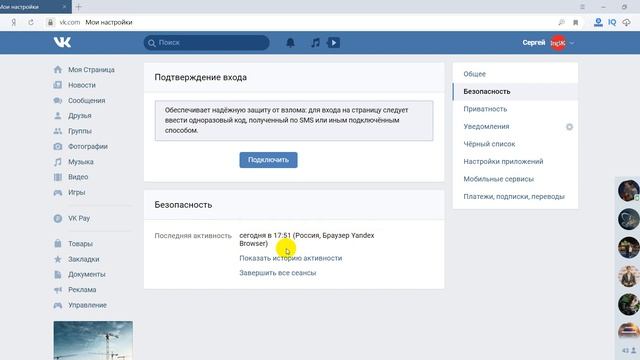This screenshot has width=640, height=360.
Task: Click the Друзья person icon
Action: 58,116
